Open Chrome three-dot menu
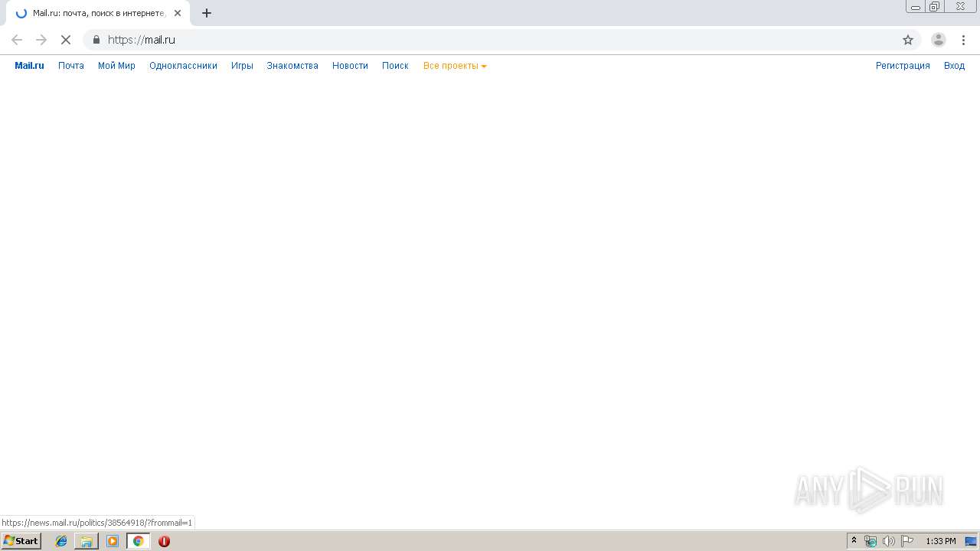 [964, 40]
